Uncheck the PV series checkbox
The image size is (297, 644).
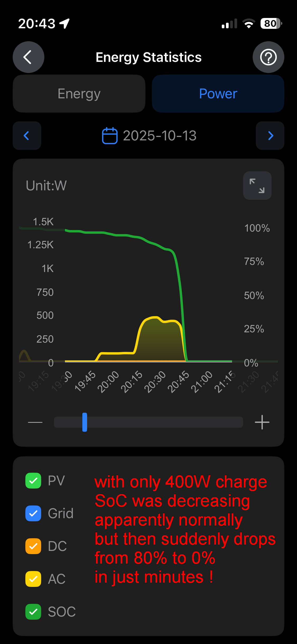pos(33,481)
